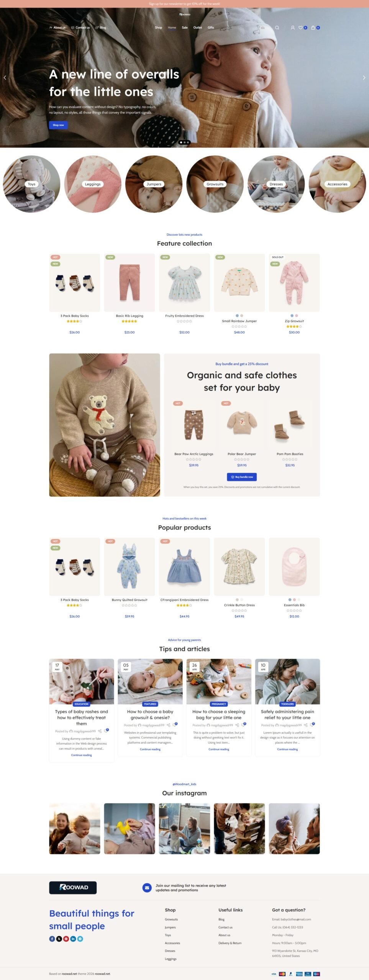Click the X social icon in footer
The height and width of the screenshot is (980, 369).
pyautogui.click(x=59, y=939)
